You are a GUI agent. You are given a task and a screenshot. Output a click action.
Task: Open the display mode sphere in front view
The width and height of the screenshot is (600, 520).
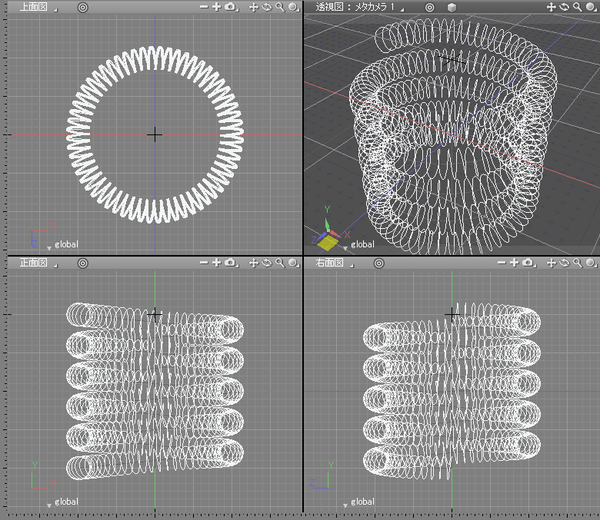click(293, 263)
